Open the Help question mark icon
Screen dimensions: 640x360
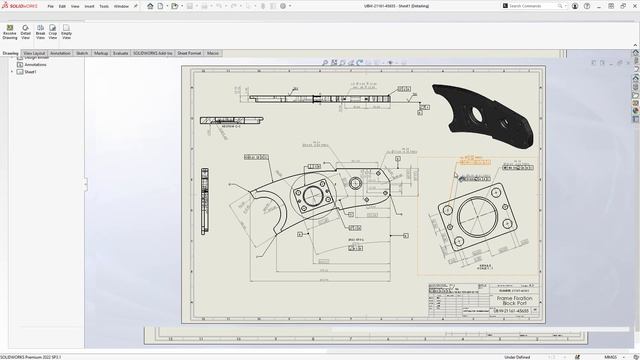587,6
